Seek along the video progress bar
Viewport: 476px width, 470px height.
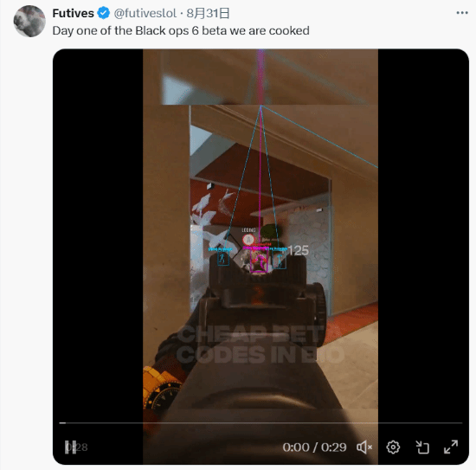pos(261,422)
